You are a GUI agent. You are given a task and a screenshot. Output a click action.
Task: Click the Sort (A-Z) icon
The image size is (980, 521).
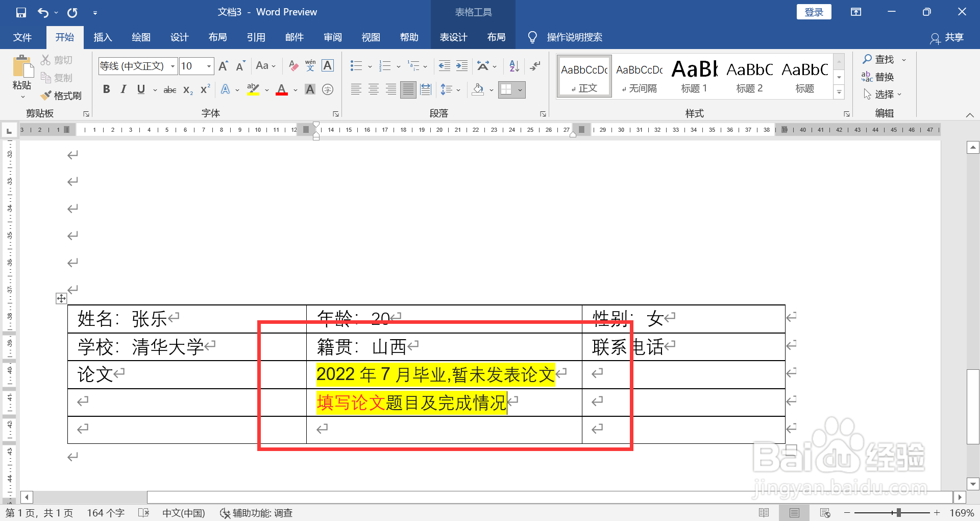tap(514, 66)
